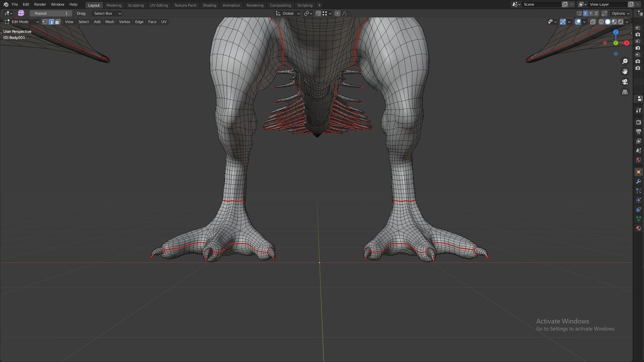Switch to face select mode
Screen dimensions: 644x362
click(x=58, y=22)
